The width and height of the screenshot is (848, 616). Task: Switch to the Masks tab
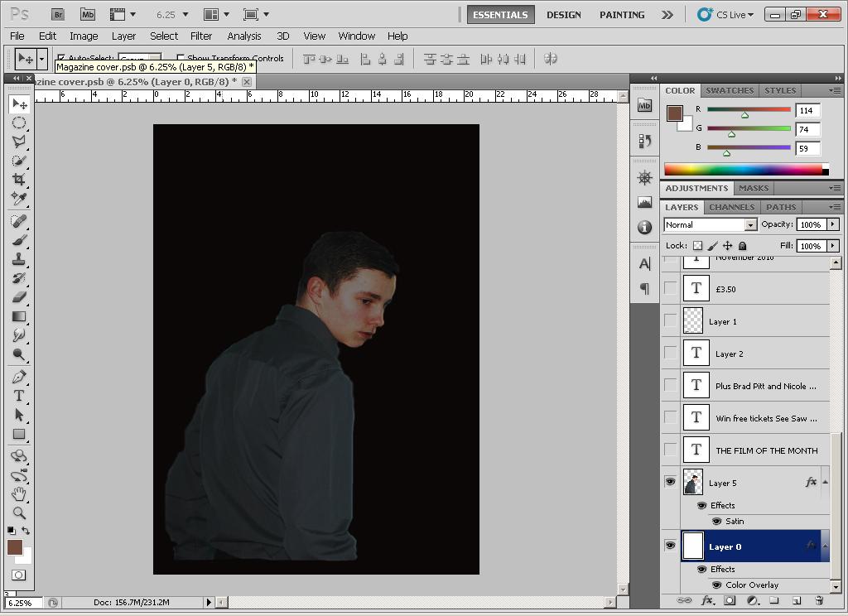(754, 188)
